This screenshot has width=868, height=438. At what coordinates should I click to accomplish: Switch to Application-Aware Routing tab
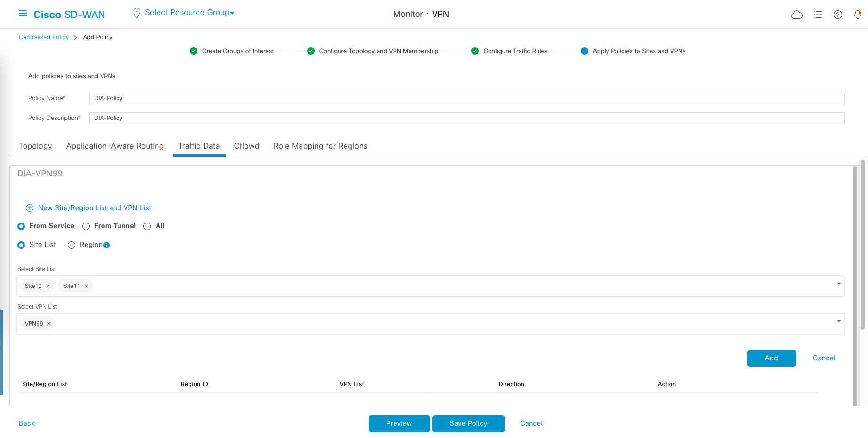pyautogui.click(x=115, y=146)
